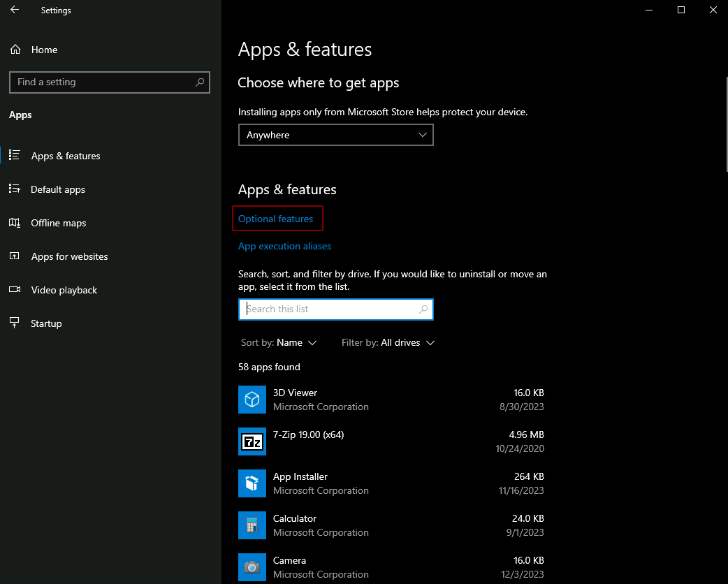This screenshot has width=728, height=584.
Task: Select the 3D Viewer app name
Action: (295, 393)
